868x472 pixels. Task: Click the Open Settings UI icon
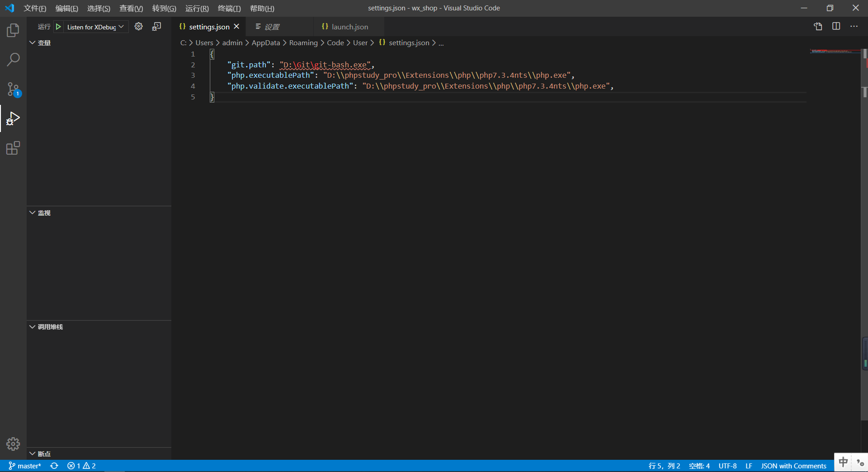click(818, 27)
